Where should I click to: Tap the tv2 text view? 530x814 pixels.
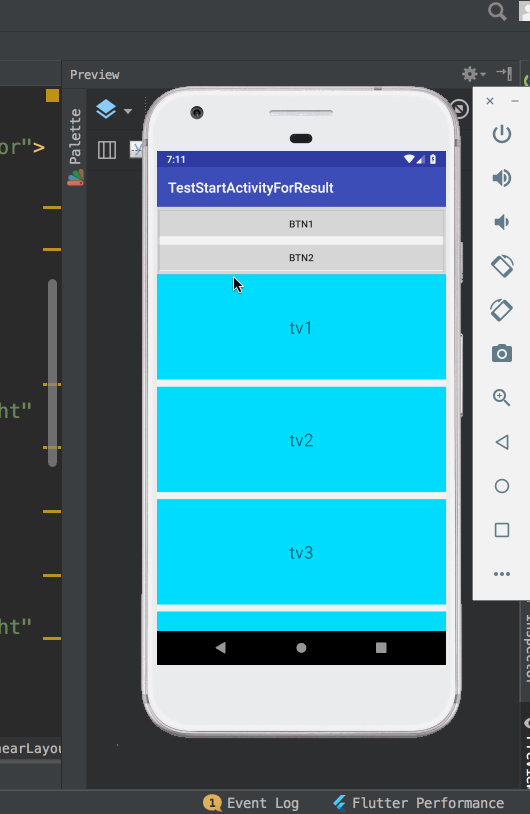tap(301, 440)
